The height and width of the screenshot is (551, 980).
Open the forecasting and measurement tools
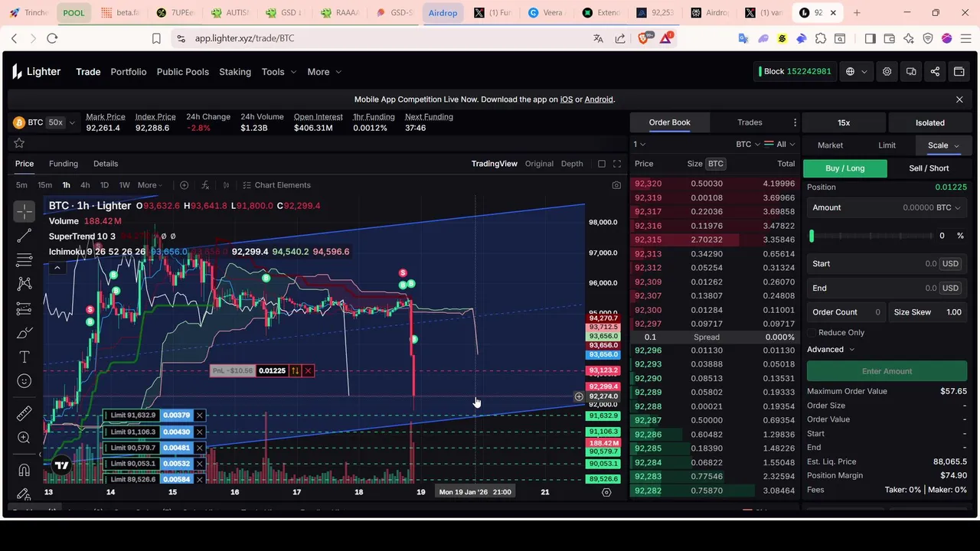click(x=24, y=308)
